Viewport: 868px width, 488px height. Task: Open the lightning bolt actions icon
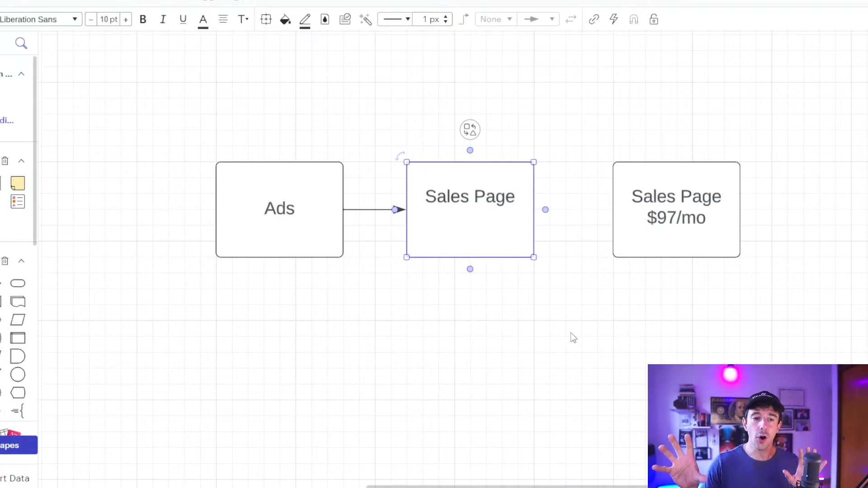[613, 19]
